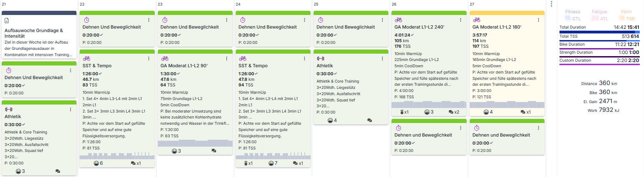644x177 pixels.
Task: Open the comments icon on GA Moderat 90' workout
Action: point(214,151)
